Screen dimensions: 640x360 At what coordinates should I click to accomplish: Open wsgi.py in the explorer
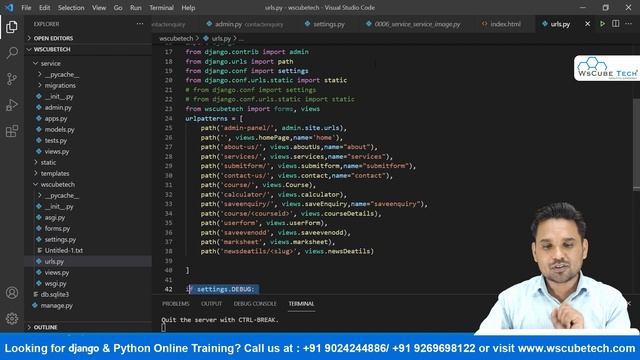click(88, 283)
